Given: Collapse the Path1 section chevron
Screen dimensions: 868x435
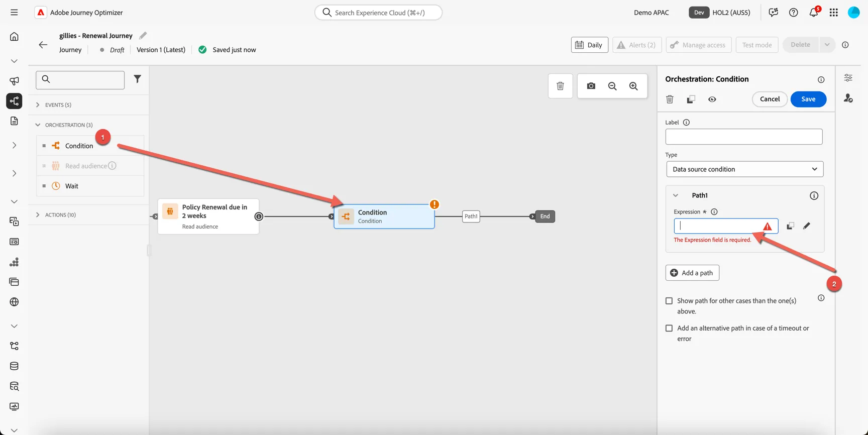Looking at the screenshot, I should 676,195.
